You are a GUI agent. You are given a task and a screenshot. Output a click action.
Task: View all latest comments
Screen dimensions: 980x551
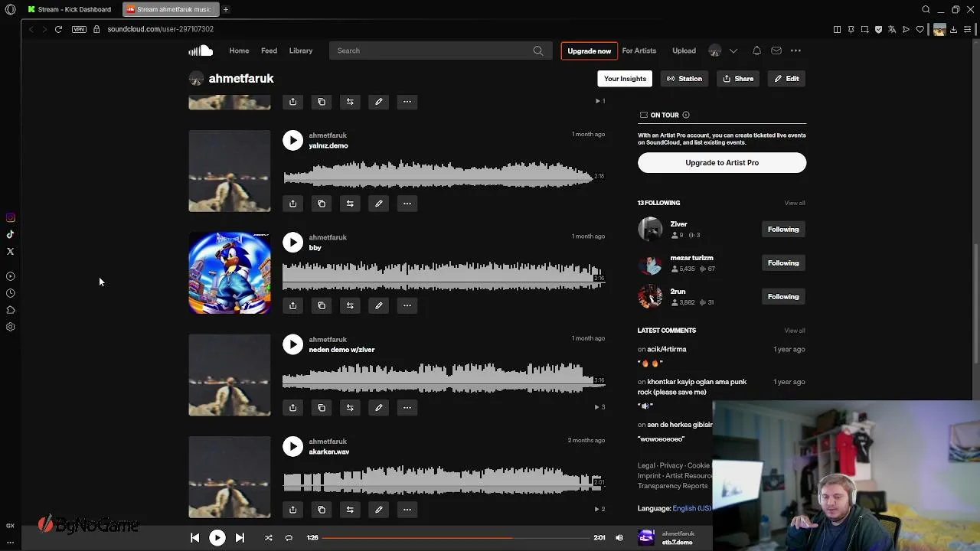tap(795, 331)
